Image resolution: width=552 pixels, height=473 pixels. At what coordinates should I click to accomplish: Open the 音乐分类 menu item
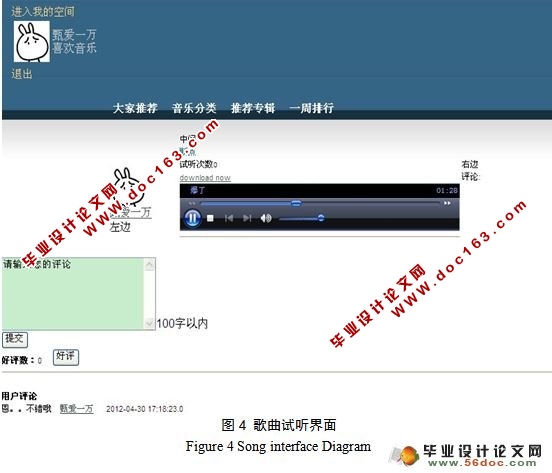pyautogui.click(x=194, y=108)
